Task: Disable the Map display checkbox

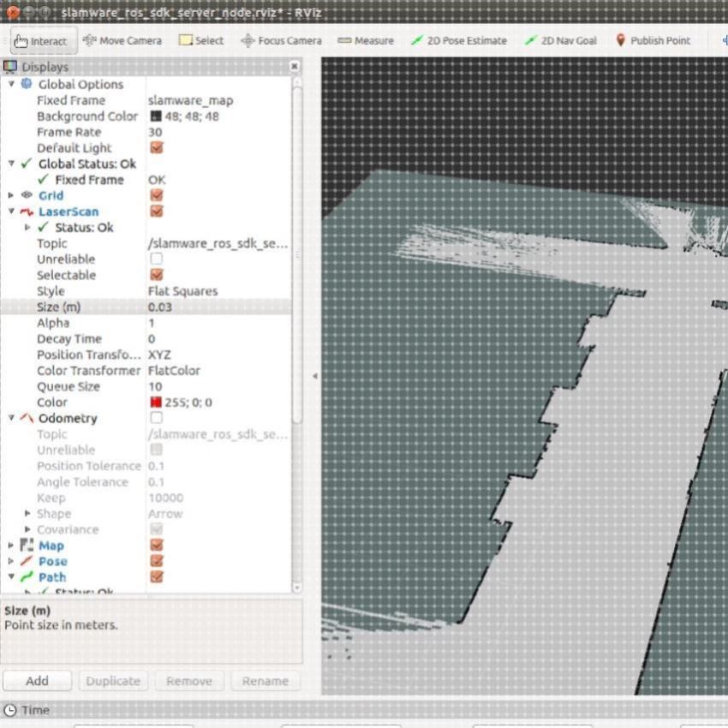Action: (157, 545)
